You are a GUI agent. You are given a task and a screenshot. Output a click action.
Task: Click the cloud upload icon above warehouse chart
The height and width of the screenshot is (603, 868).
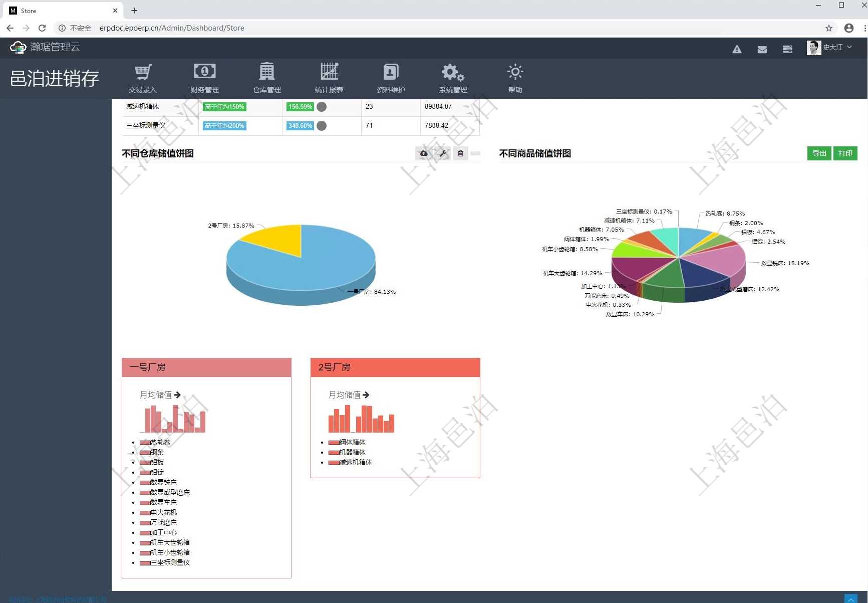pyautogui.click(x=424, y=153)
